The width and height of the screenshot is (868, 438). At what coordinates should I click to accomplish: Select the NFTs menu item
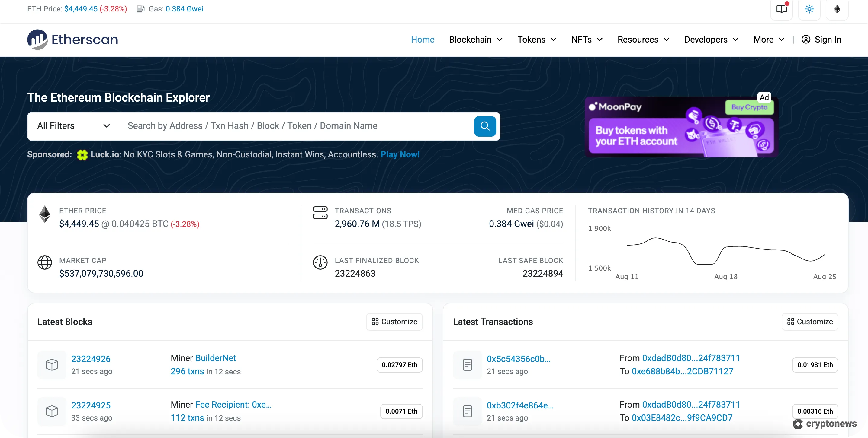(x=586, y=40)
